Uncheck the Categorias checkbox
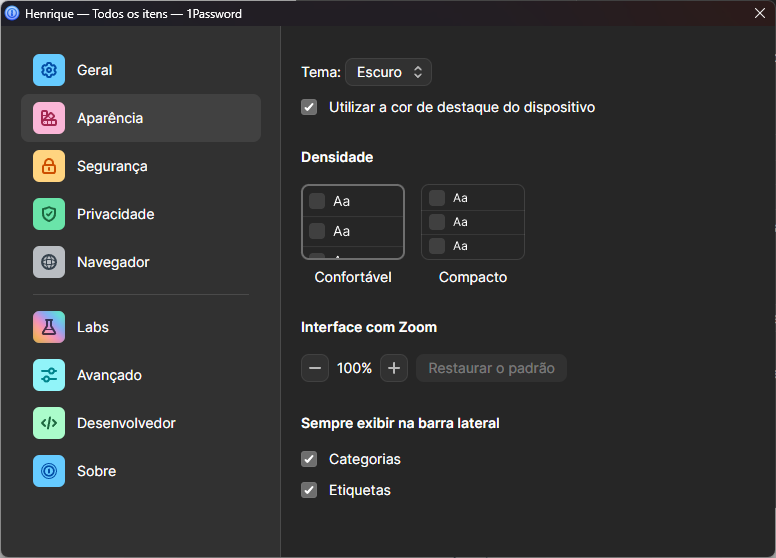 tap(310, 459)
